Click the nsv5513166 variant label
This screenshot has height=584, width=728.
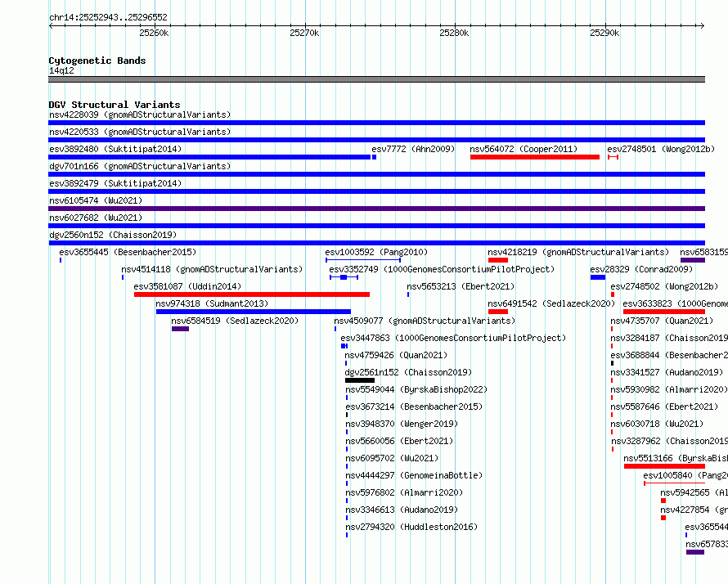click(x=676, y=458)
